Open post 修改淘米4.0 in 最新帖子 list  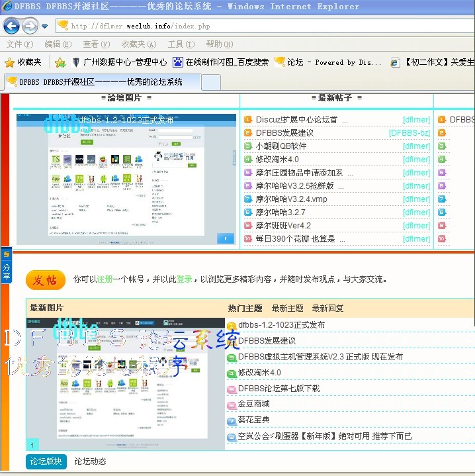(277, 160)
